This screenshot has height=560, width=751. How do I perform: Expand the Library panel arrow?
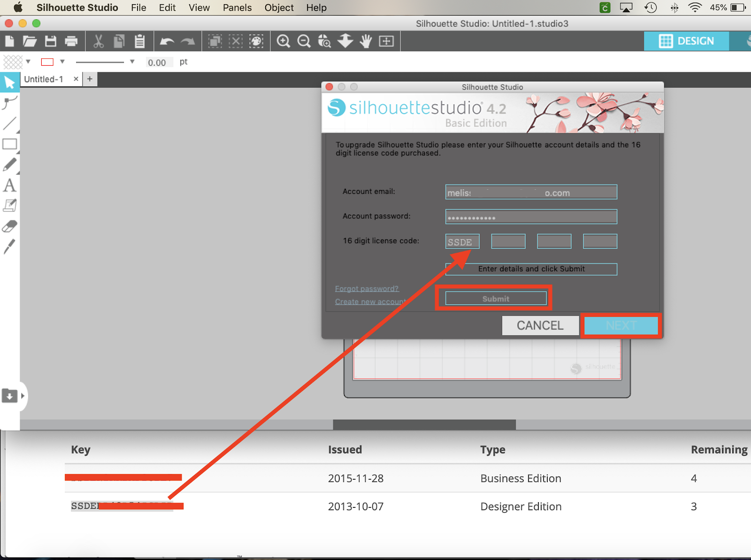(x=23, y=396)
